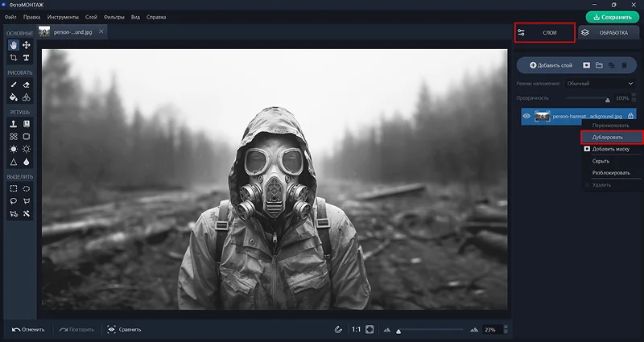
Task: Toggle the lock icon on person-hazmat layer
Action: [631, 116]
